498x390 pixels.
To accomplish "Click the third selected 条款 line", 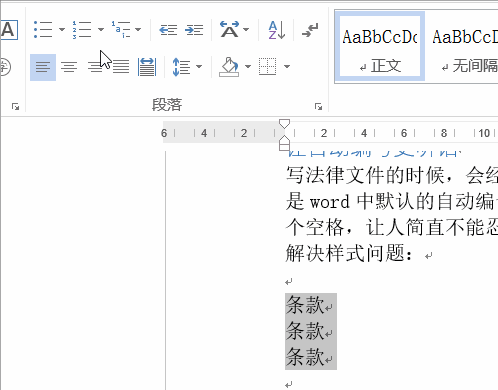I will (305, 357).
